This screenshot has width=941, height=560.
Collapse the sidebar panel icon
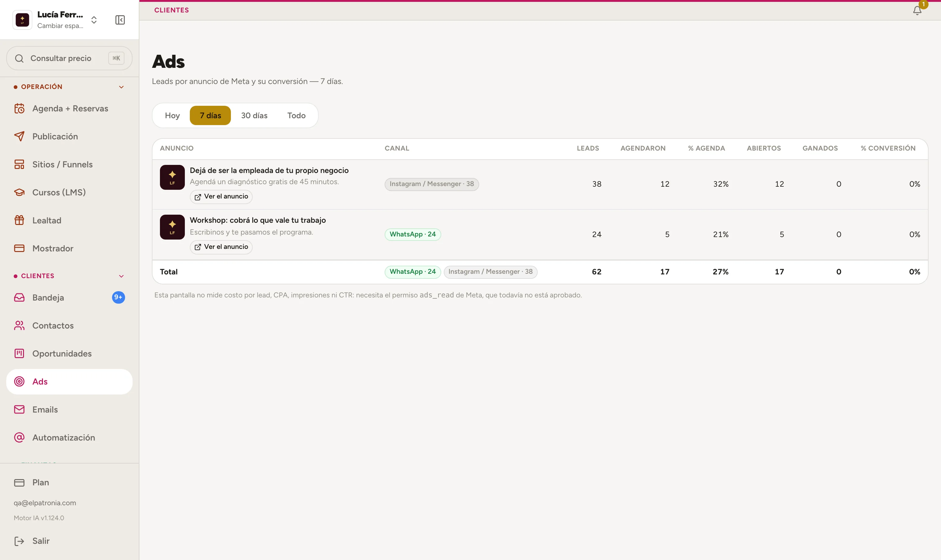click(x=120, y=20)
